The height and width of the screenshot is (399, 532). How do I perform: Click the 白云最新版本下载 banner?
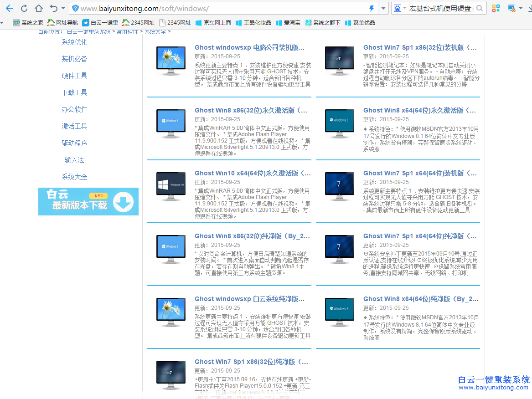tap(88, 201)
